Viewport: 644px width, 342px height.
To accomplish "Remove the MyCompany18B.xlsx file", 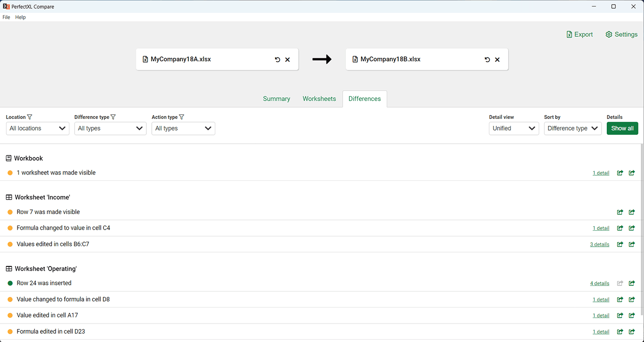I will 497,59.
